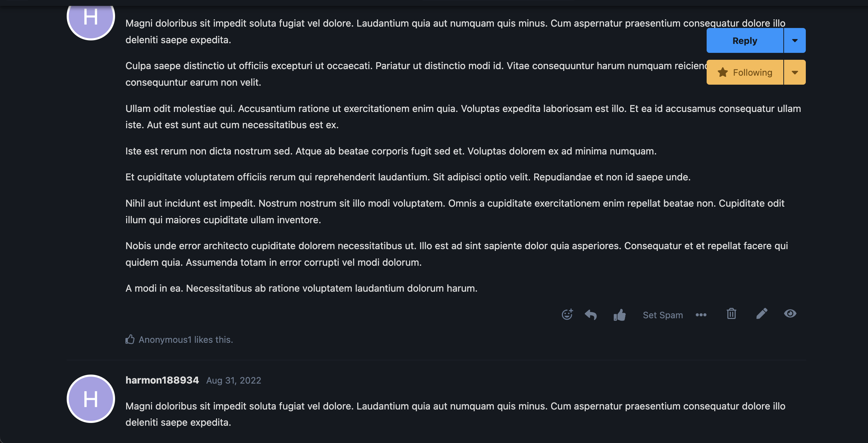Open the three-dot more actions menu
Image resolution: width=868 pixels, height=443 pixels.
[701, 315]
